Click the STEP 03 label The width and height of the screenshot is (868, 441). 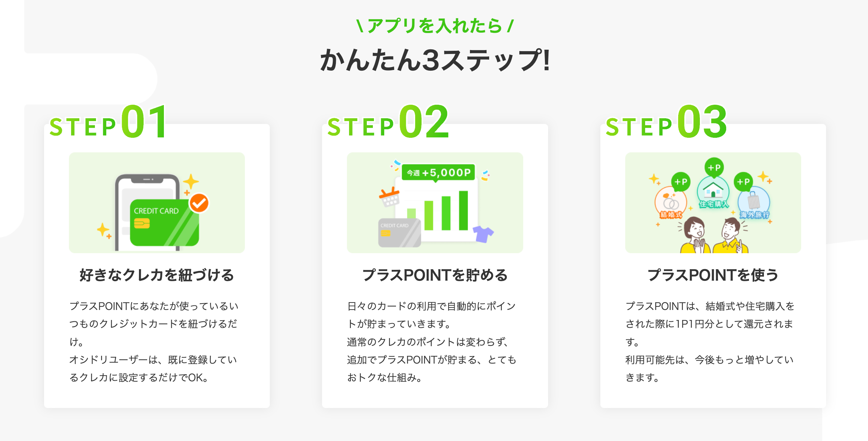(666, 123)
